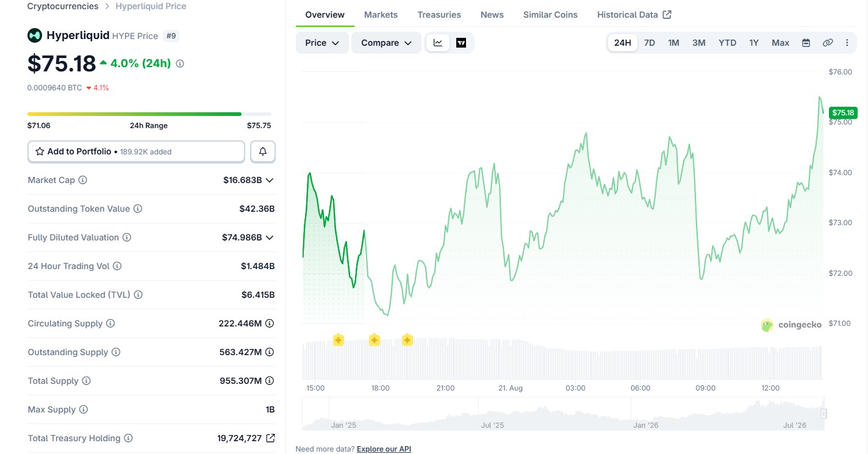Click info icon after the 955.307M value
868x454 pixels.
(x=270, y=381)
